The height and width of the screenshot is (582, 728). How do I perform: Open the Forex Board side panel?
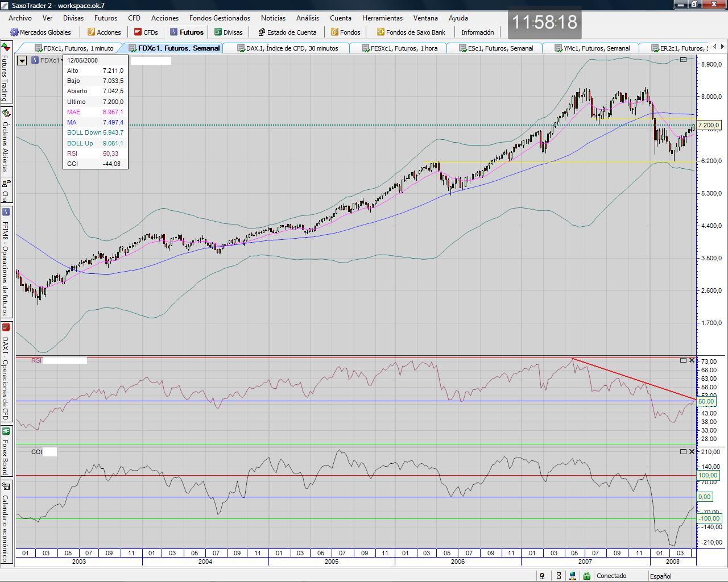(x=6, y=452)
